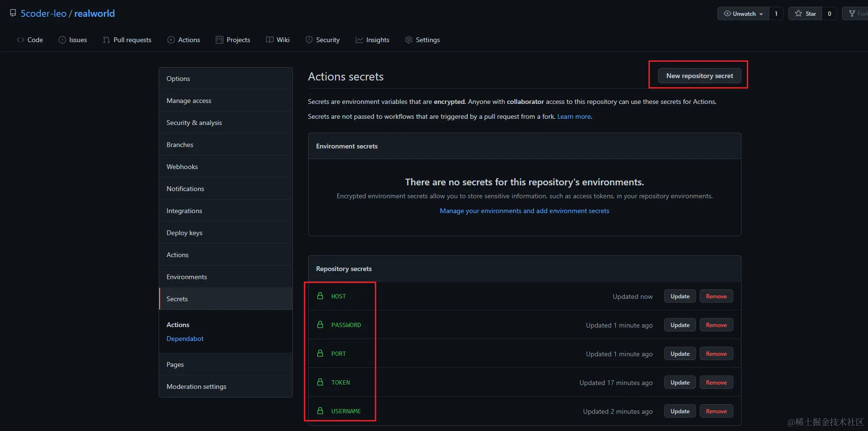Viewport: 868px width, 431px height.
Task: Click the star count 0
Action: (x=830, y=13)
